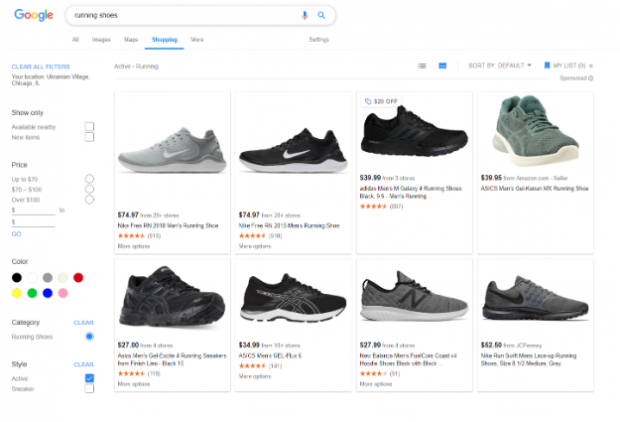620x422 pixels.
Task: Open the Maps tab
Action: pyautogui.click(x=131, y=40)
